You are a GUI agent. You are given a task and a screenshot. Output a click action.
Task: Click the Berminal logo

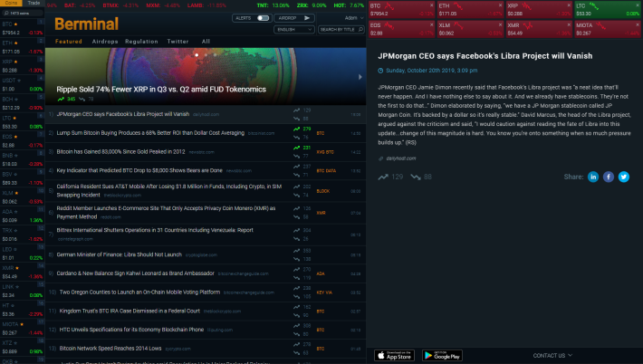point(87,24)
